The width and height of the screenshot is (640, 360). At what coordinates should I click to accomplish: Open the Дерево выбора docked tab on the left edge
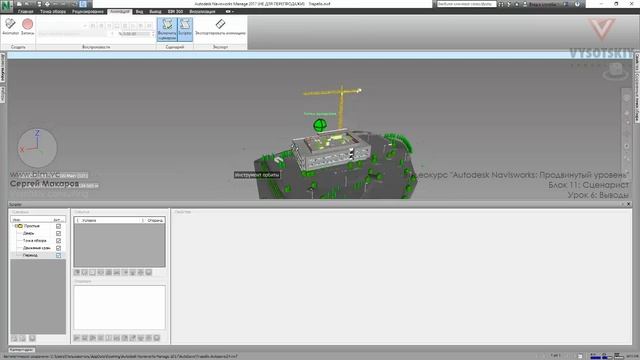[x=2, y=68]
